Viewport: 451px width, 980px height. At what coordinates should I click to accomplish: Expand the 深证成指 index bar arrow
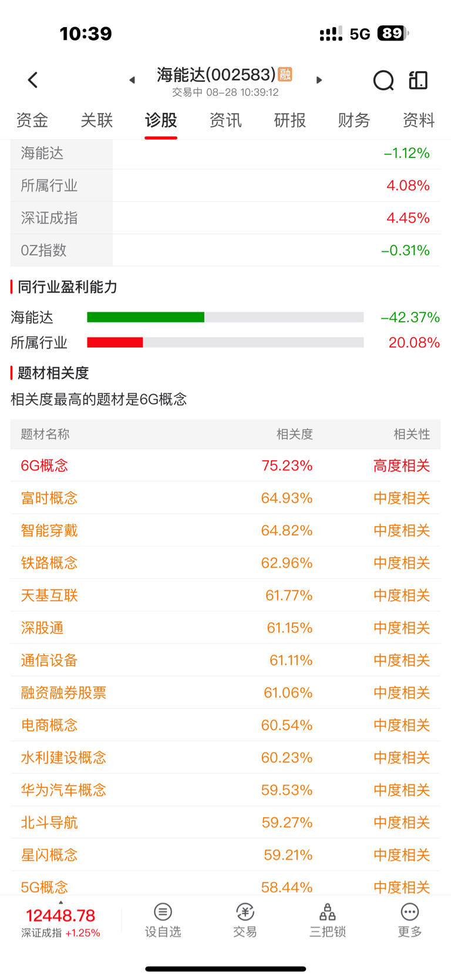60,902
